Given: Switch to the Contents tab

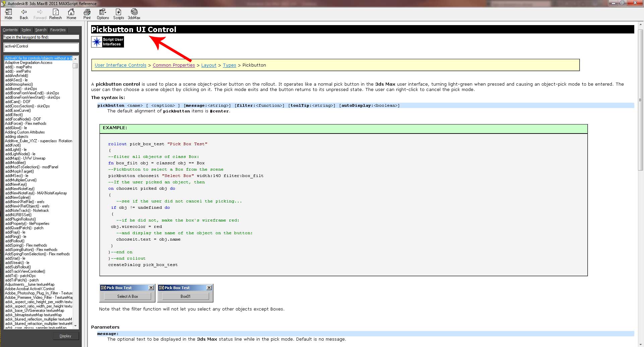Looking at the screenshot, I should [10, 30].
